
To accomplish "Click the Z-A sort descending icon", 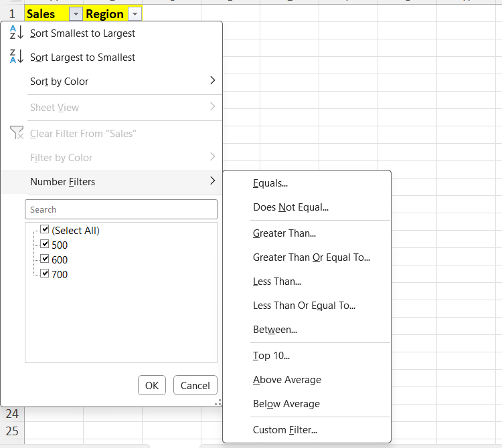I will coord(16,57).
